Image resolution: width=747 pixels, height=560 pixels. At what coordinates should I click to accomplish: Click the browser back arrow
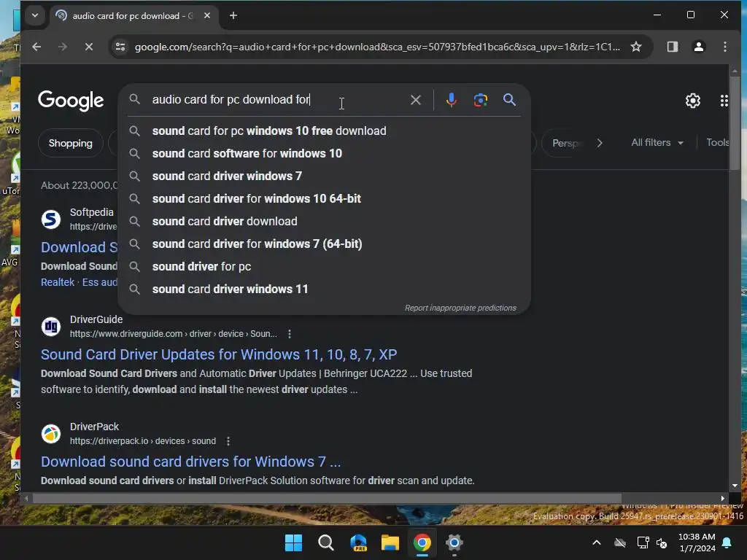point(36,47)
